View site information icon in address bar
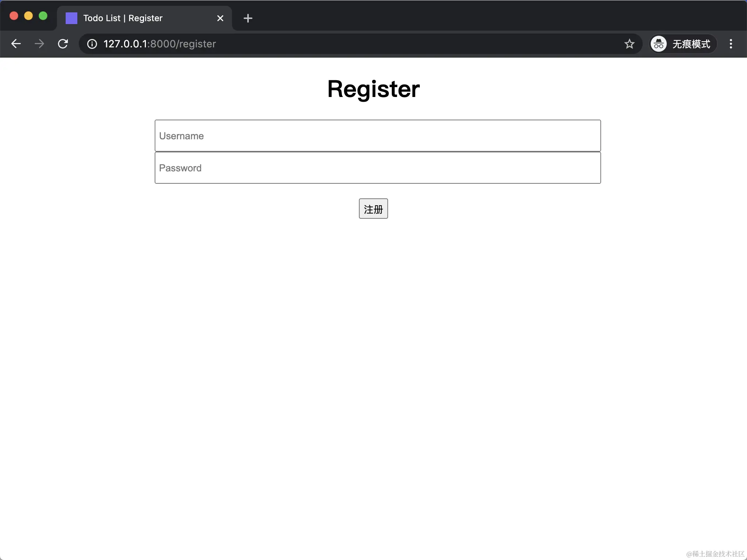Screen dimensions: 747x560 (x=92, y=44)
